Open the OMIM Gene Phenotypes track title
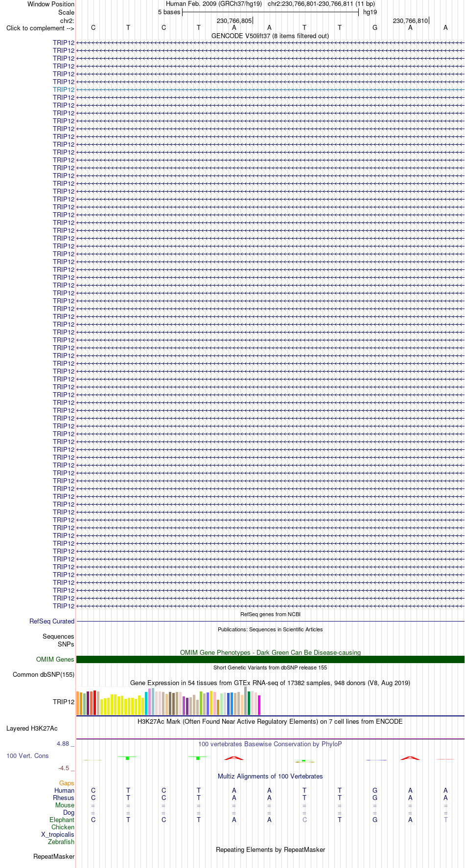465x868 pixels. [x=270, y=652]
